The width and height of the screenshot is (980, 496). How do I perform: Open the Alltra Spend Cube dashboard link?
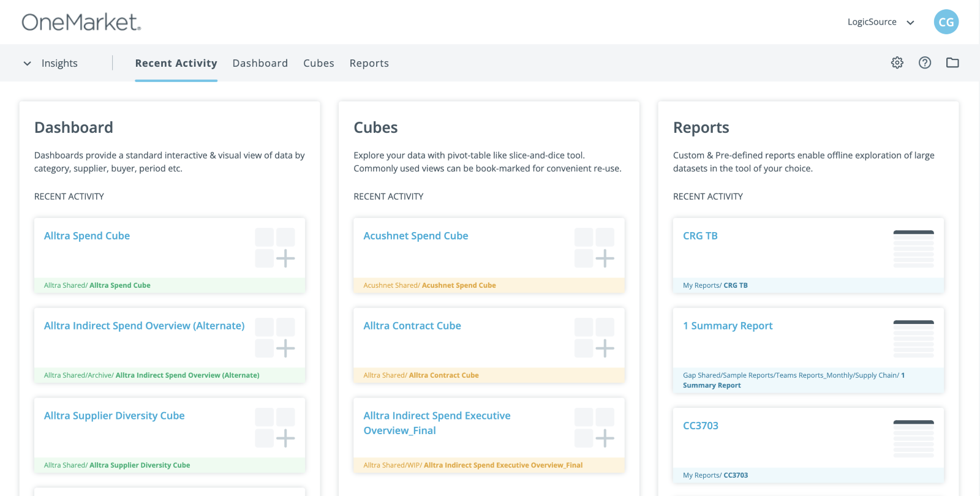pyautogui.click(x=87, y=236)
